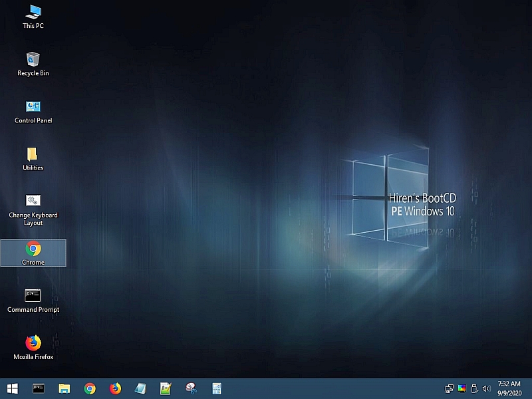The height and width of the screenshot is (399, 532).
Task: Open the scissors snipping tool in taskbar
Action: coord(192,388)
